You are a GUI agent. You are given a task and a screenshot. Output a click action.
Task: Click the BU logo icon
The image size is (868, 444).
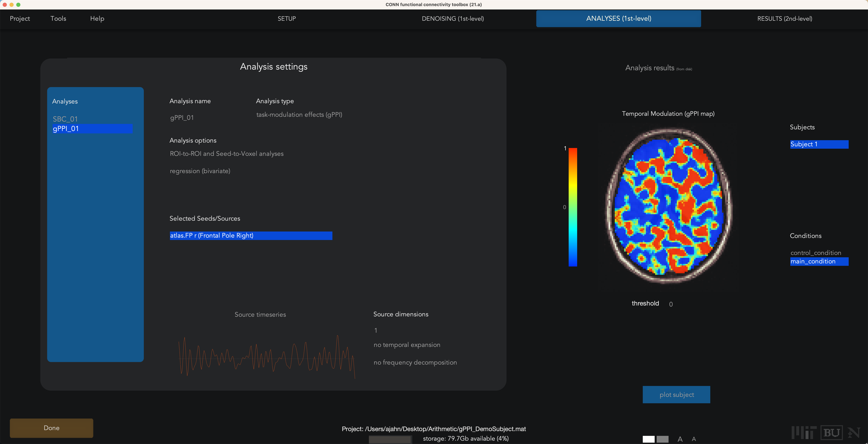click(832, 432)
